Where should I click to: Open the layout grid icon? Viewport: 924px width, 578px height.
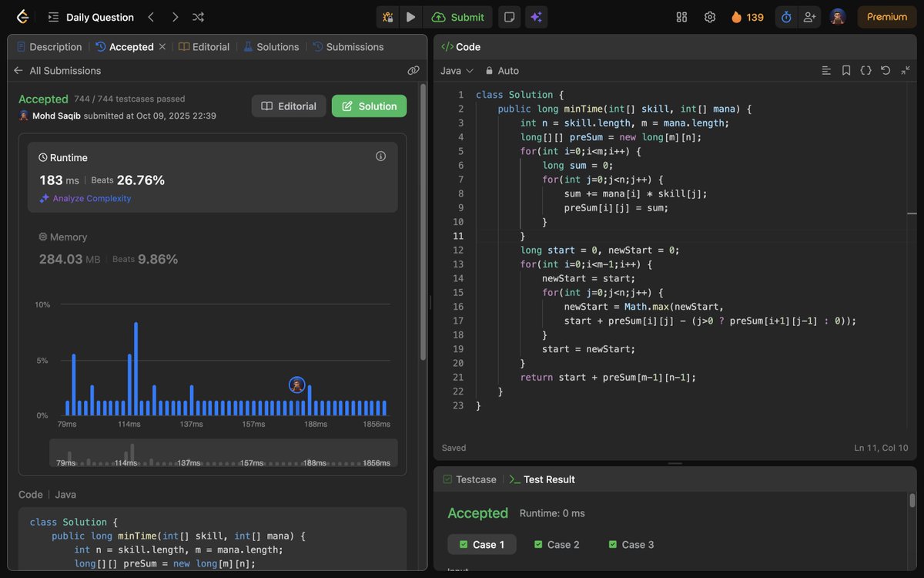681,17
